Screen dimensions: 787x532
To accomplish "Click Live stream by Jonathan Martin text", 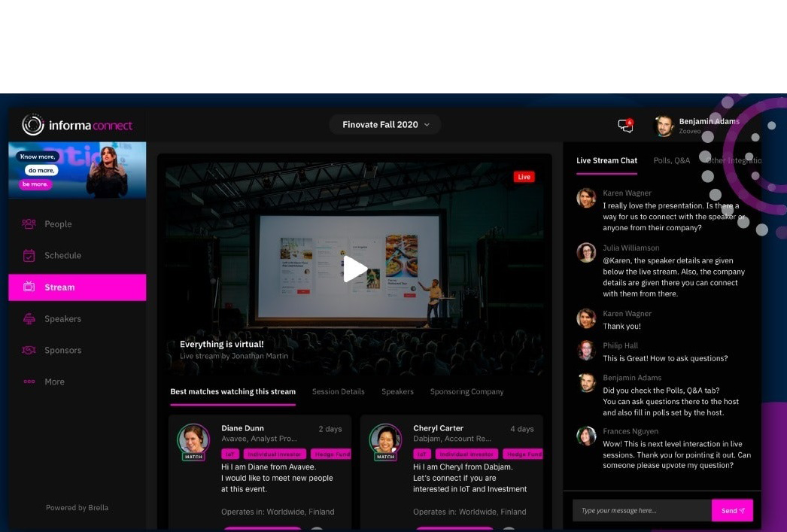I will pyautogui.click(x=234, y=357).
